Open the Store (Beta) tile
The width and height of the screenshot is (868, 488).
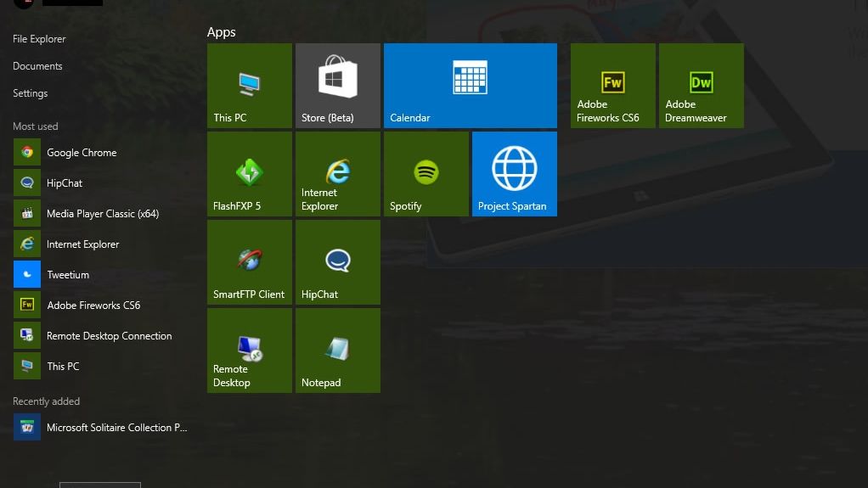pyautogui.click(x=338, y=86)
